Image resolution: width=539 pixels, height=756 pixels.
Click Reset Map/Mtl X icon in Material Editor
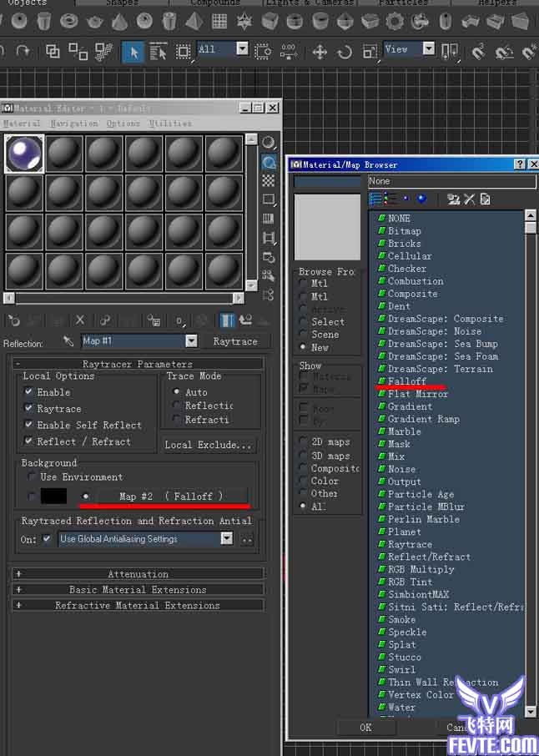(80, 320)
